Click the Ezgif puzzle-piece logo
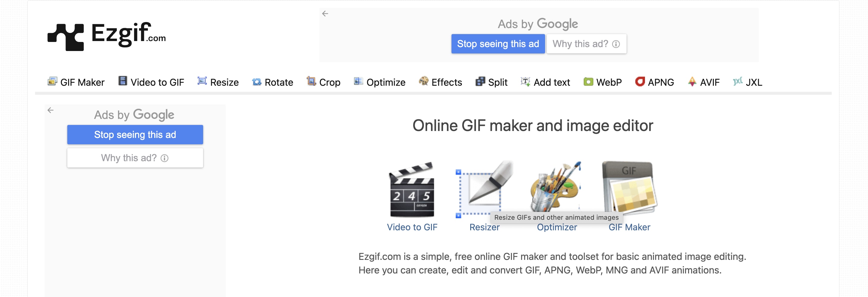The height and width of the screenshot is (297, 868). pyautogui.click(x=66, y=37)
